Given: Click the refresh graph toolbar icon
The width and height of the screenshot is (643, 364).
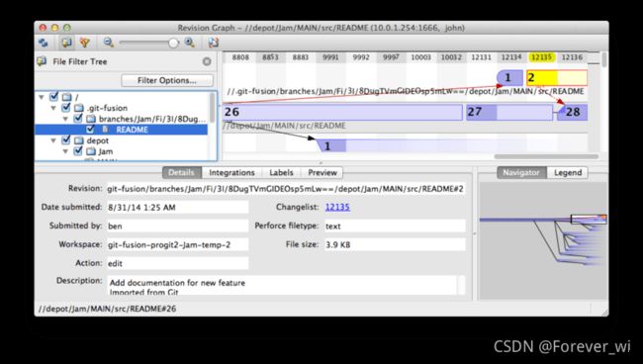Looking at the screenshot, I should [x=44, y=43].
